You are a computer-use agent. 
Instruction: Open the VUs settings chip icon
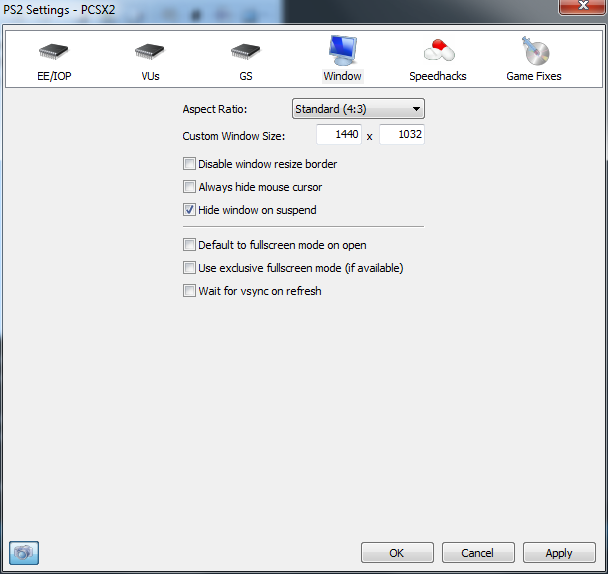(150, 51)
